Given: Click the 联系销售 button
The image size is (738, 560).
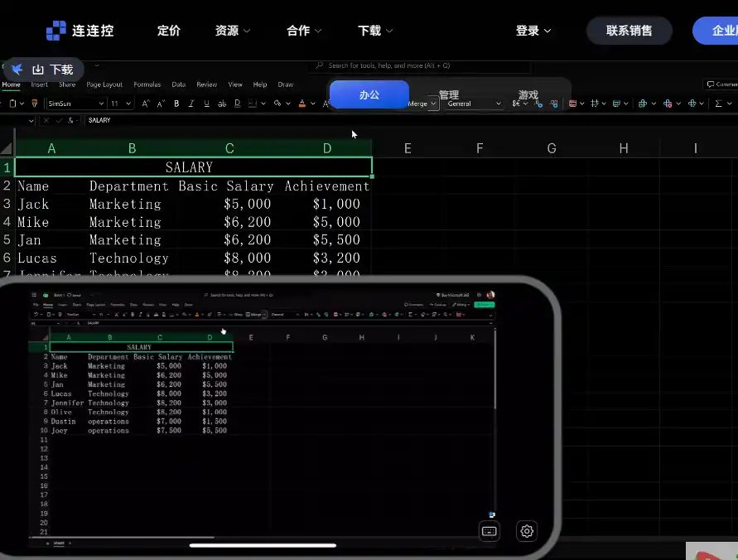Looking at the screenshot, I should point(629,31).
